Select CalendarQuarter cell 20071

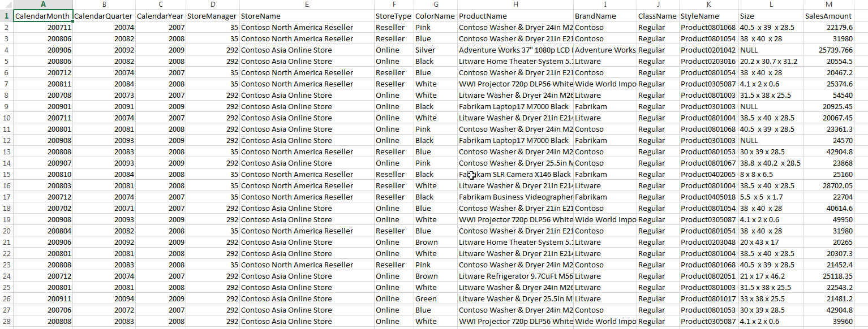click(x=104, y=208)
